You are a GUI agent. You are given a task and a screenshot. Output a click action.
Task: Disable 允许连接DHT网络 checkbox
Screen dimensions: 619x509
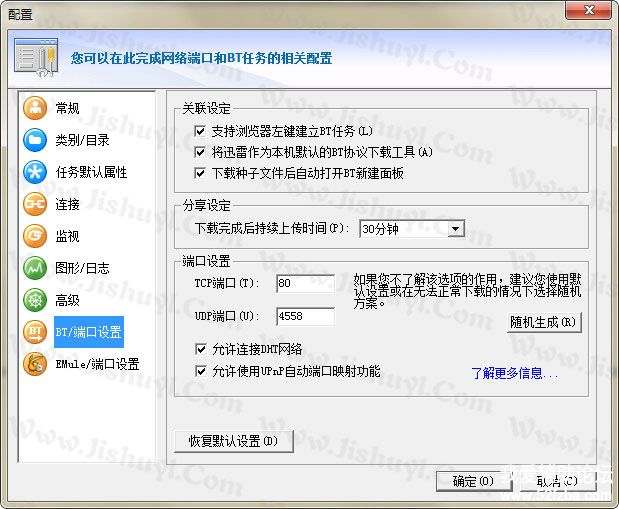(201, 349)
